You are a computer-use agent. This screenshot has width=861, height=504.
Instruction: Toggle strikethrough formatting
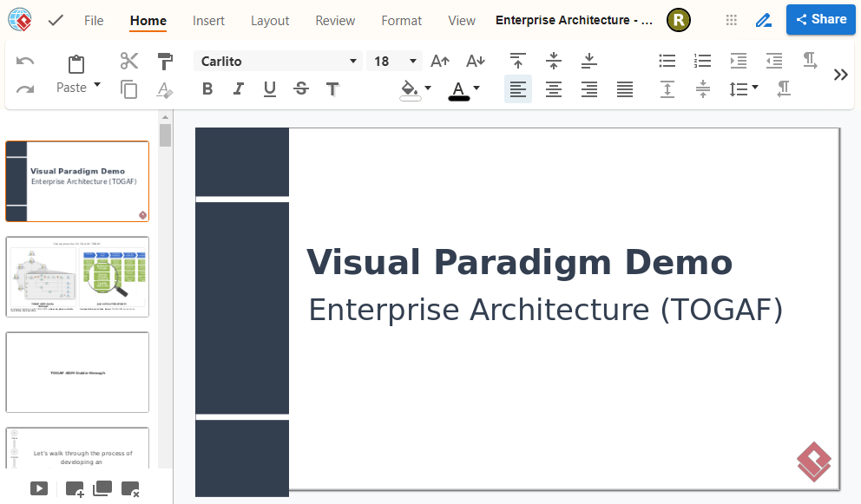pyautogui.click(x=301, y=89)
